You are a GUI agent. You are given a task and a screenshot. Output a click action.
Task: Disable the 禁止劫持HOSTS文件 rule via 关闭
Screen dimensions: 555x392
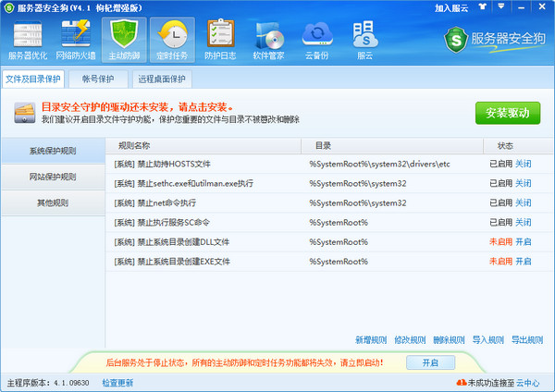click(524, 164)
